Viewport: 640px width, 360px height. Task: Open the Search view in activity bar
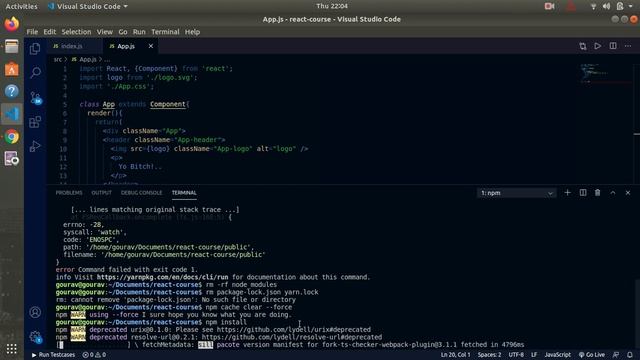pyautogui.click(x=35, y=73)
